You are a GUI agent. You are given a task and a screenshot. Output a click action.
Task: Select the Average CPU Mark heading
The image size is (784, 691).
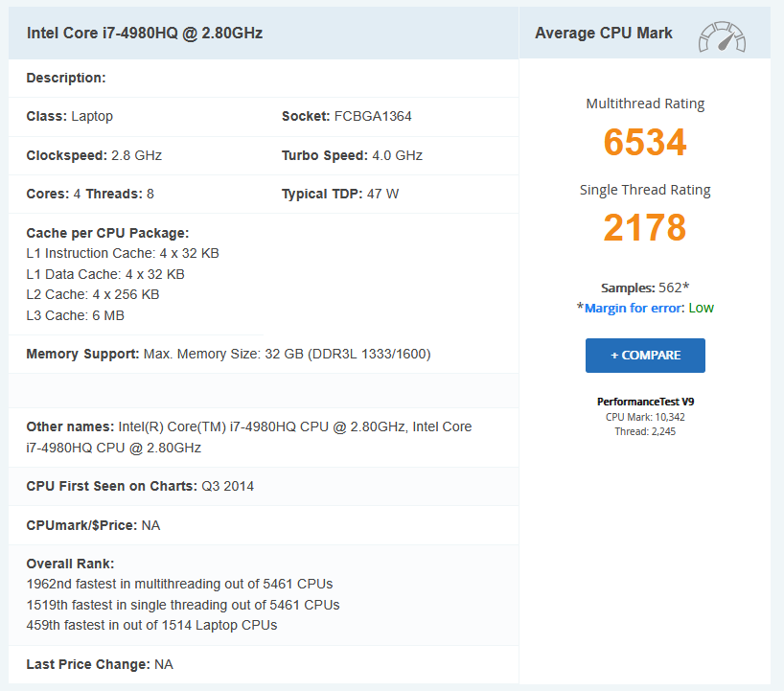(604, 33)
